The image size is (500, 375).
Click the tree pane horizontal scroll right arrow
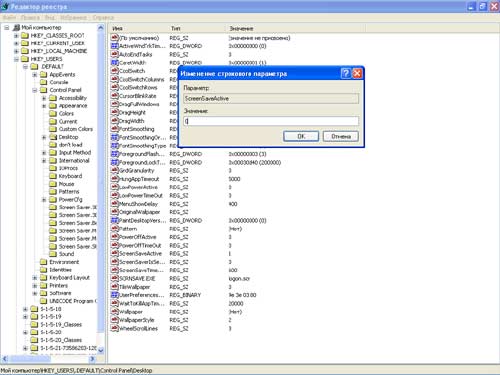92,359
